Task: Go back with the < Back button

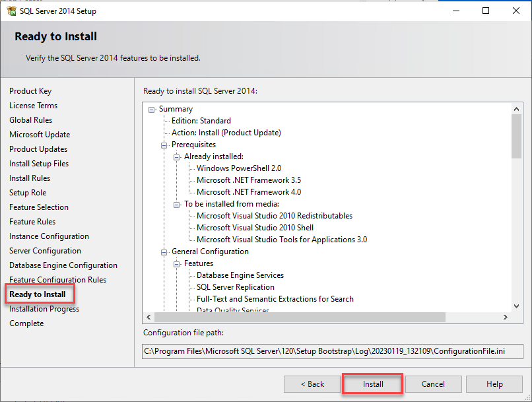Action: (x=312, y=384)
